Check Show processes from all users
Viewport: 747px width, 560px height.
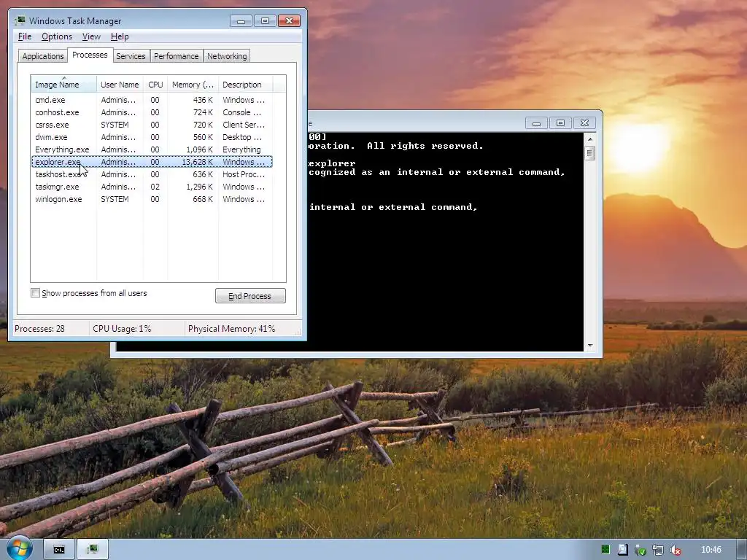[35, 293]
